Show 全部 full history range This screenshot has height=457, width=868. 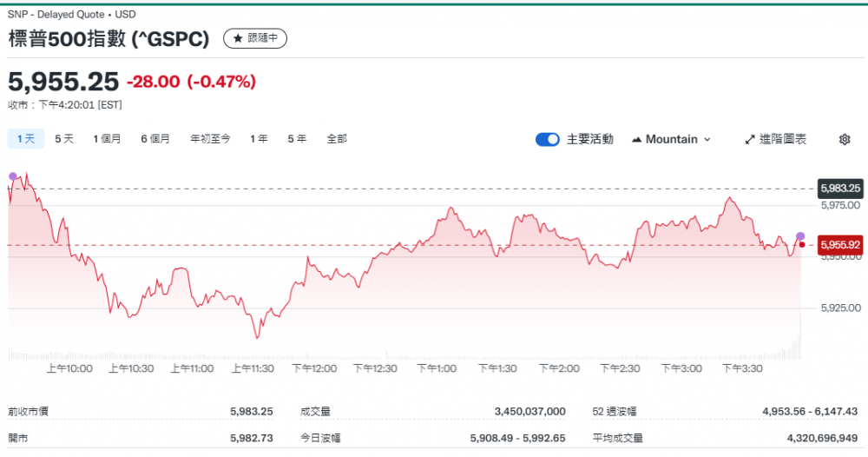(x=337, y=138)
